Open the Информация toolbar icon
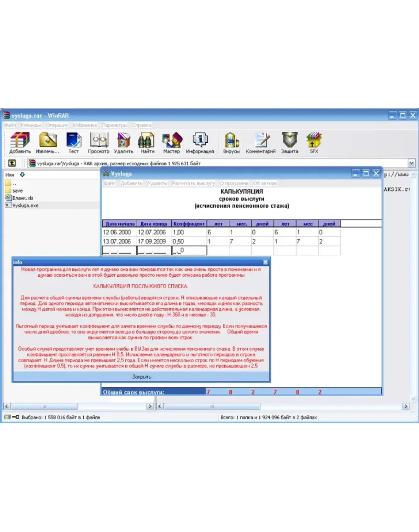Viewport: 419px width, 532px height. pos(200,140)
